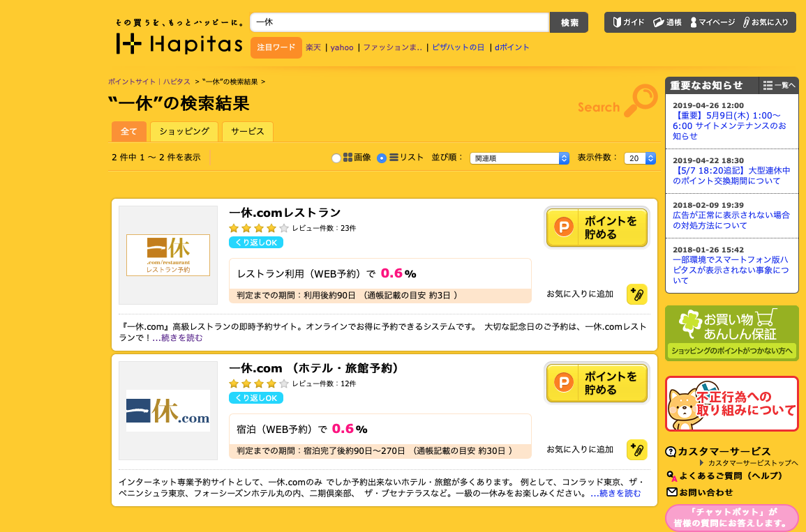Open the 5月9日 サイトメンテナンスのお知らせ notice
This screenshot has height=532, width=806.
[729, 126]
